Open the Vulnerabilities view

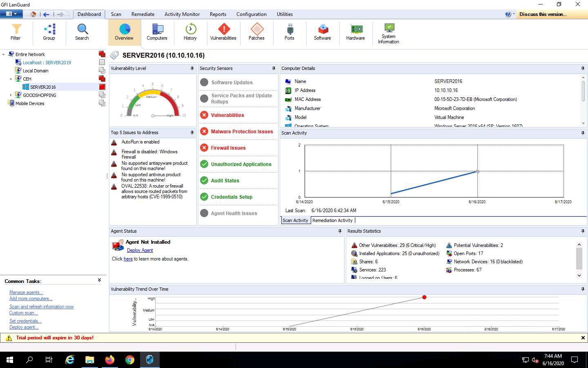pos(223,32)
